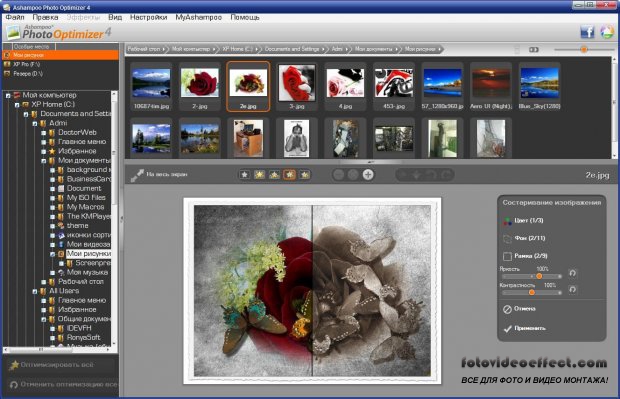Click the zoom-in plus button
The height and width of the screenshot is (399, 620).
[x=368, y=174]
